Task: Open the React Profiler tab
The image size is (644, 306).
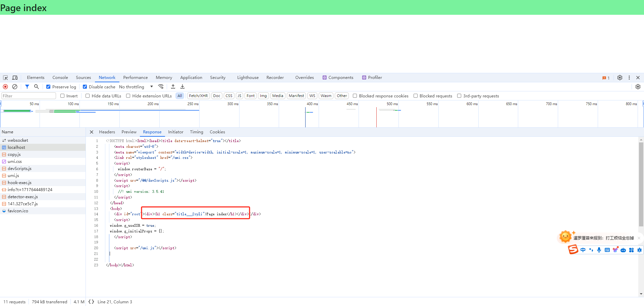Action: click(x=372, y=78)
